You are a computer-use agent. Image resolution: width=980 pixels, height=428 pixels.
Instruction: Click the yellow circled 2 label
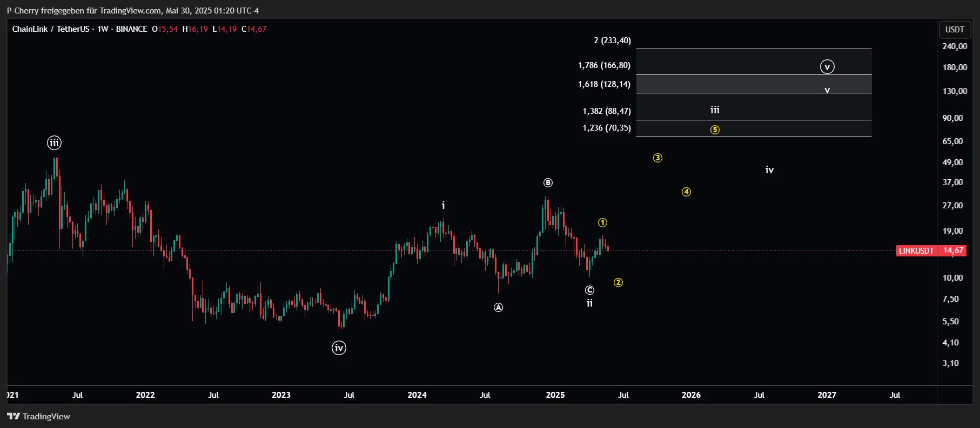[618, 283]
